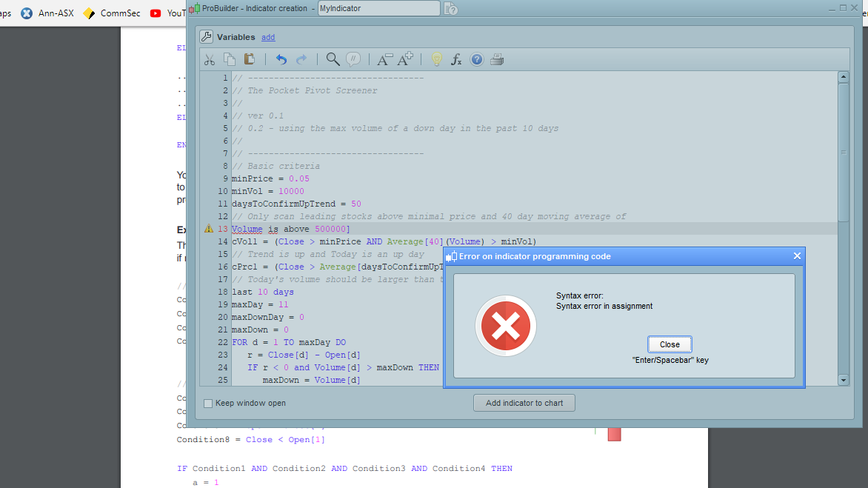
Task: Open the Ann-ASX bookmark
Action: (47, 13)
